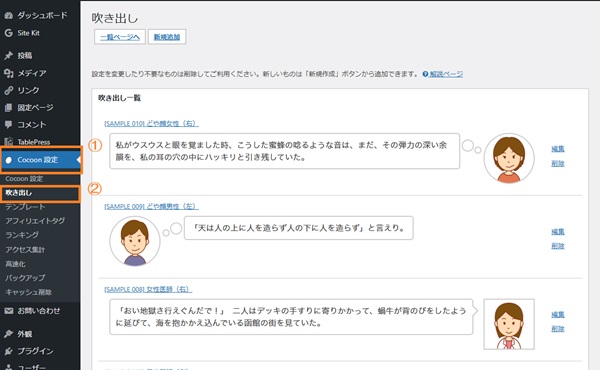Click the 一覧ページへ button
Viewport: 600px width, 370px height.
tap(120, 37)
